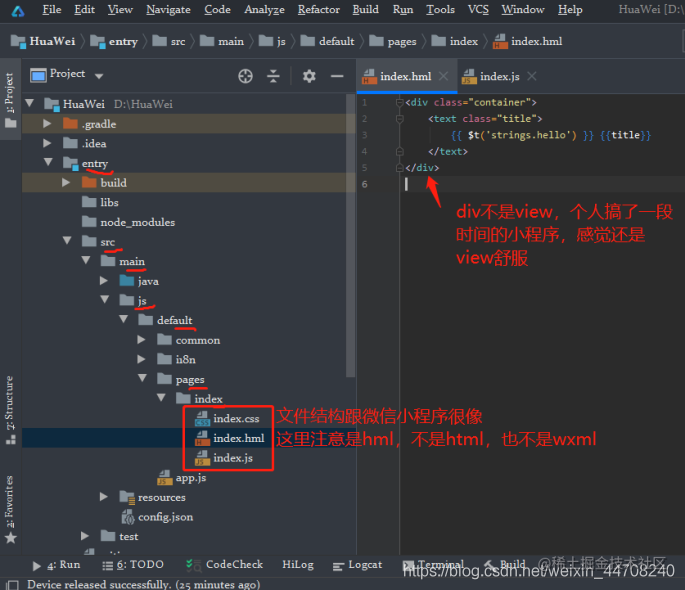The height and width of the screenshot is (590, 685).
Task: Open the File menu
Action: 52,10
